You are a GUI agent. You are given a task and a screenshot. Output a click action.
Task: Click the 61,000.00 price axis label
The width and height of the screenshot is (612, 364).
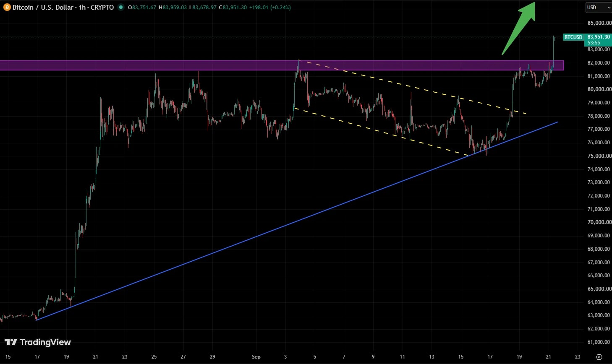(599, 342)
